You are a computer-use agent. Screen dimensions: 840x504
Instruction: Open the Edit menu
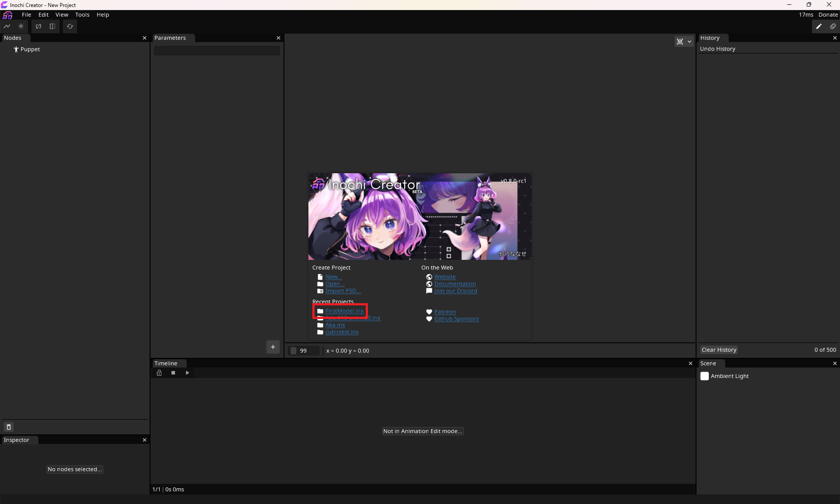(x=43, y=15)
